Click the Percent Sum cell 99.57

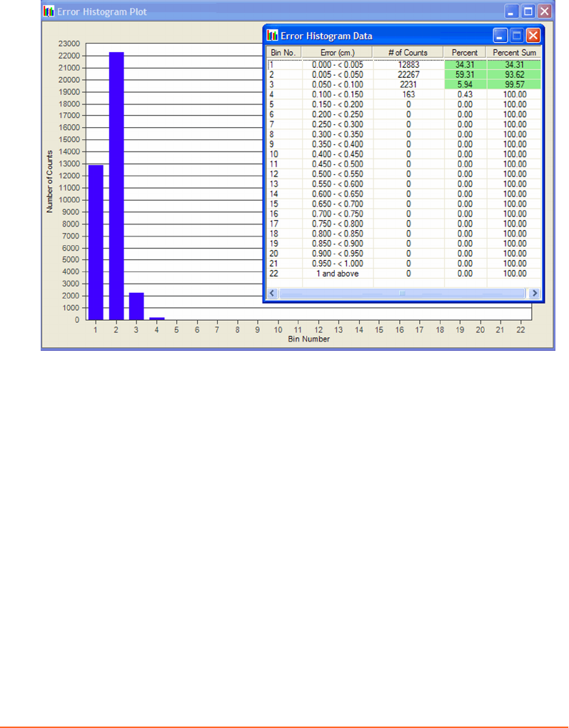click(515, 84)
